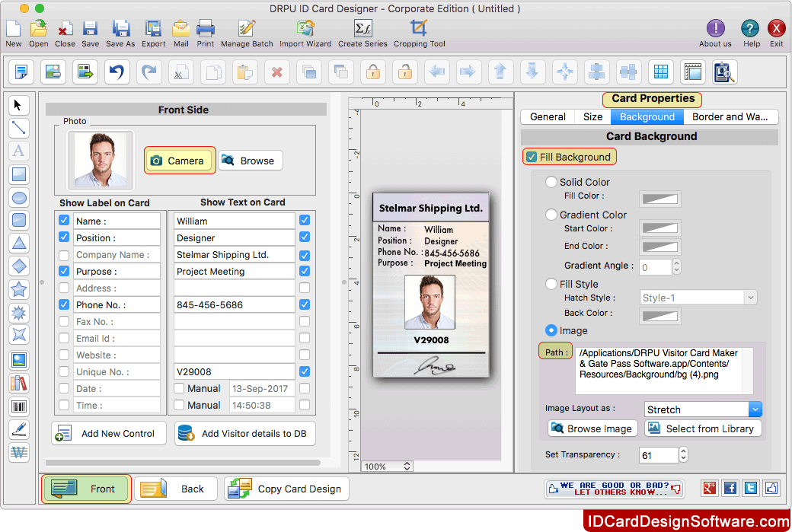Viewport: 792px width, 532px height.
Task: Select the signature pen tool
Action: (x=19, y=429)
